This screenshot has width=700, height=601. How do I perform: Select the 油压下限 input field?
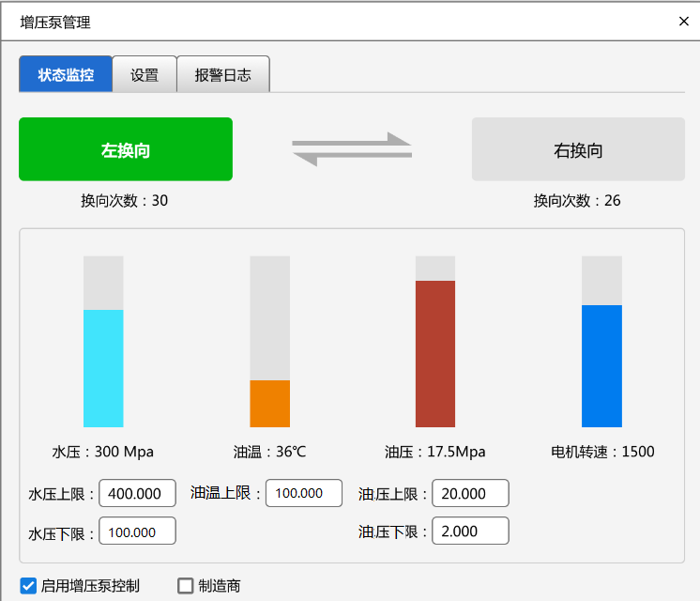pos(471,532)
